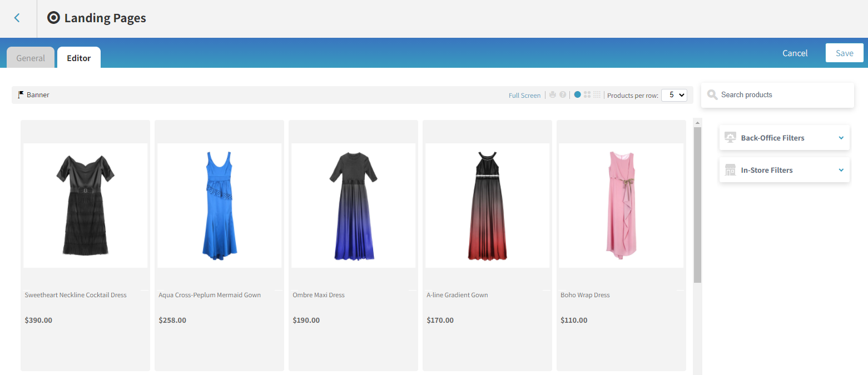
Task: Click the Landing Pages target icon
Action: pyautogui.click(x=53, y=18)
